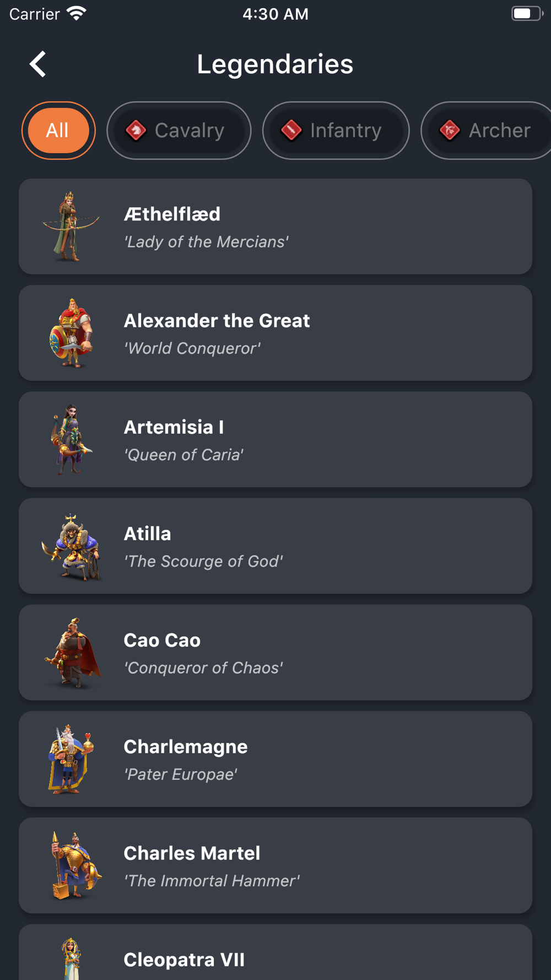Tap the Cavalry filter's red diamond icon

click(136, 131)
